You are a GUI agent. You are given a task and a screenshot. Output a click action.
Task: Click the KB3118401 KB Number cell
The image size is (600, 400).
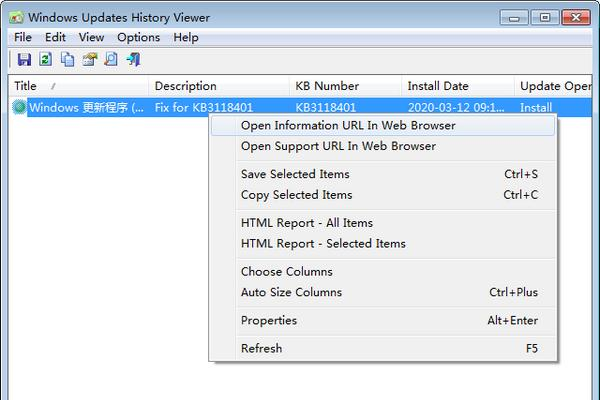[x=326, y=108]
